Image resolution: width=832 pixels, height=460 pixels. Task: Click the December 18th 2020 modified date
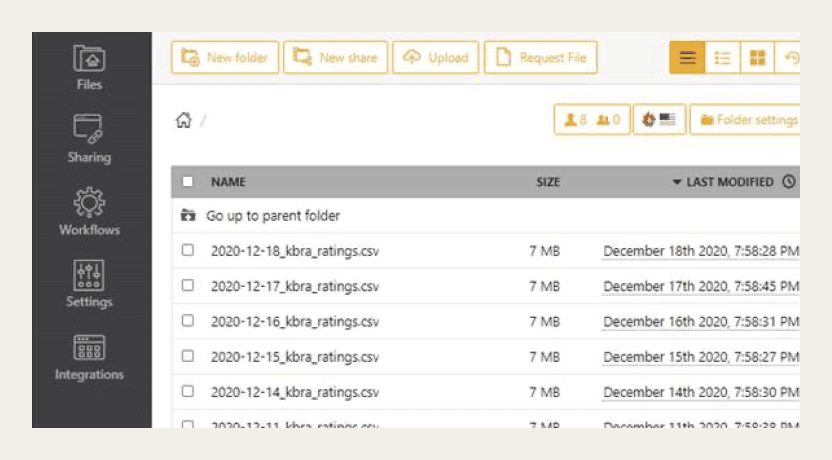pyautogui.click(x=701, y=251)
